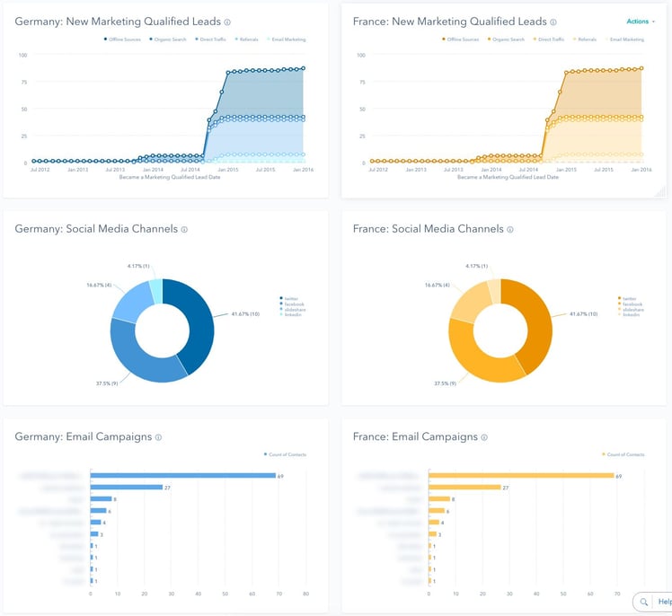Toggle Email Marketing series in France leads legend
Screen dimensions: 672x616
624,40
